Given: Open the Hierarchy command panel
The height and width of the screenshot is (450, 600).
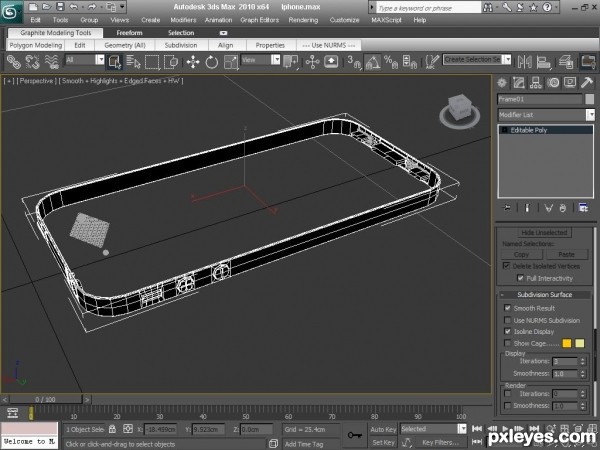Looking at the screenshot, I should 536,83.
